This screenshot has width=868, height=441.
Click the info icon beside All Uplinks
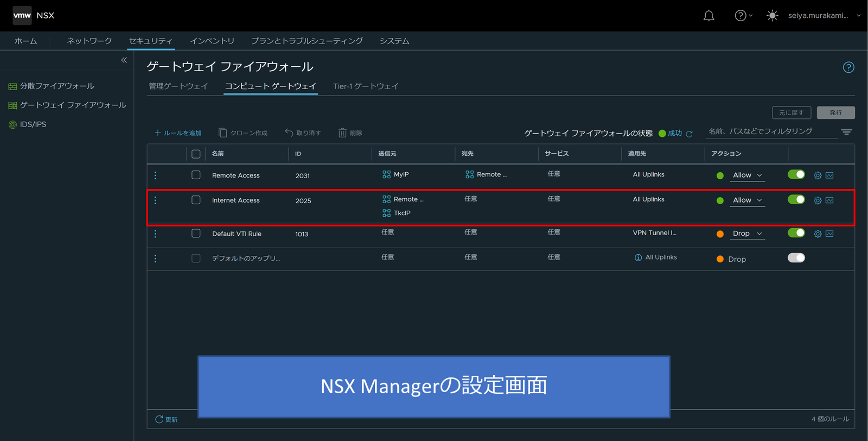click(x=638, y=257)
